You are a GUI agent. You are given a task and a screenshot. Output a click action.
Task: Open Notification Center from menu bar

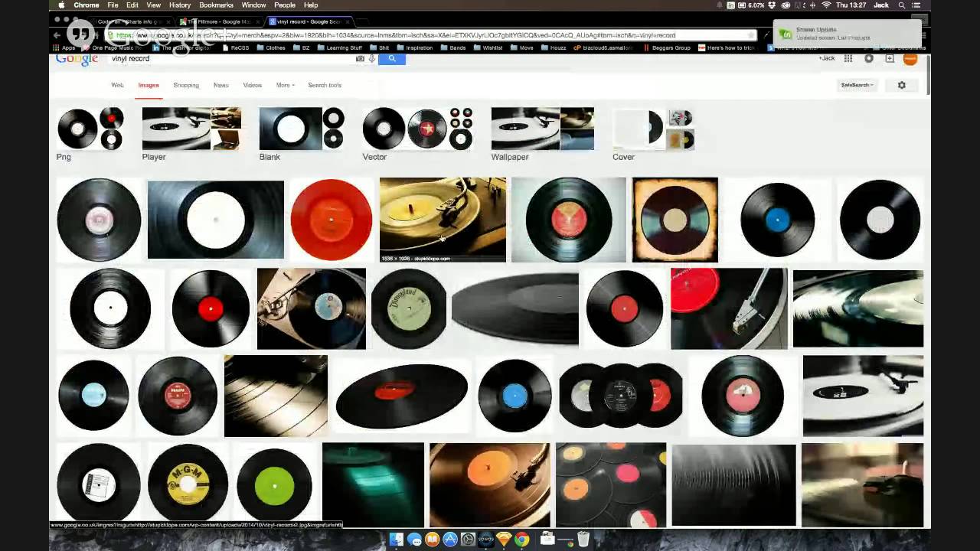(x=916, y=5)
